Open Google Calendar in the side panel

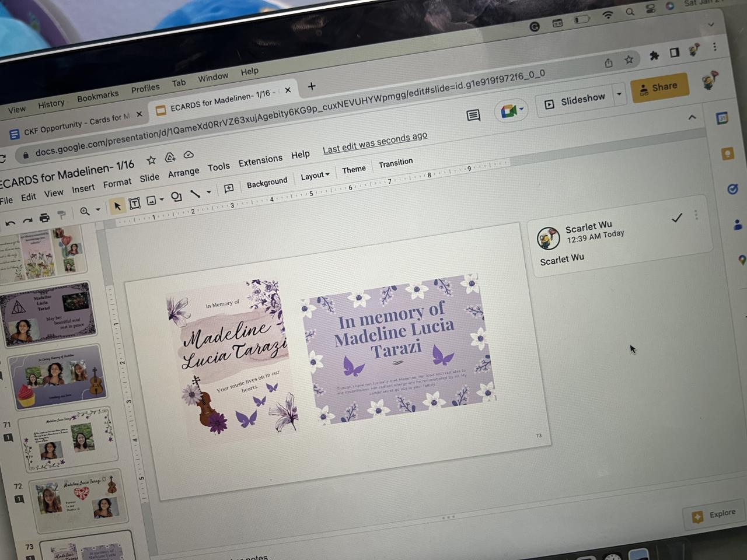[x=722, y=118]
